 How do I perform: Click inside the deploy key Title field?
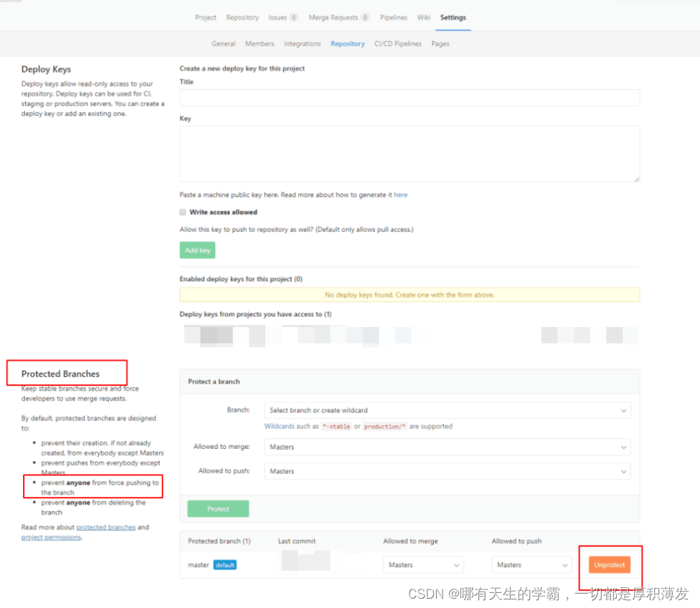pos(409,97)
